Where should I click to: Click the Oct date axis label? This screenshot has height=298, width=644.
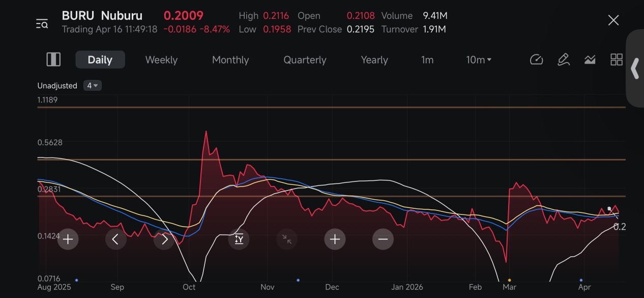tap(189, 287)
